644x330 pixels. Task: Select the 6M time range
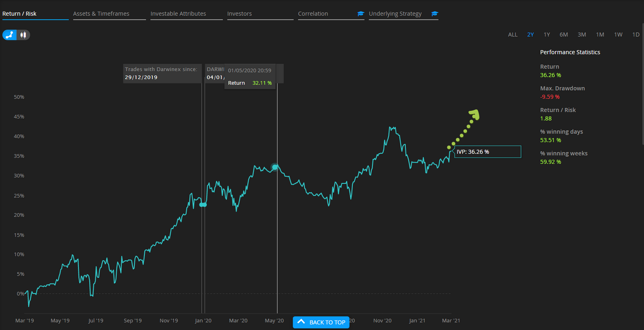pyautogui.click(x=564, y=34)
